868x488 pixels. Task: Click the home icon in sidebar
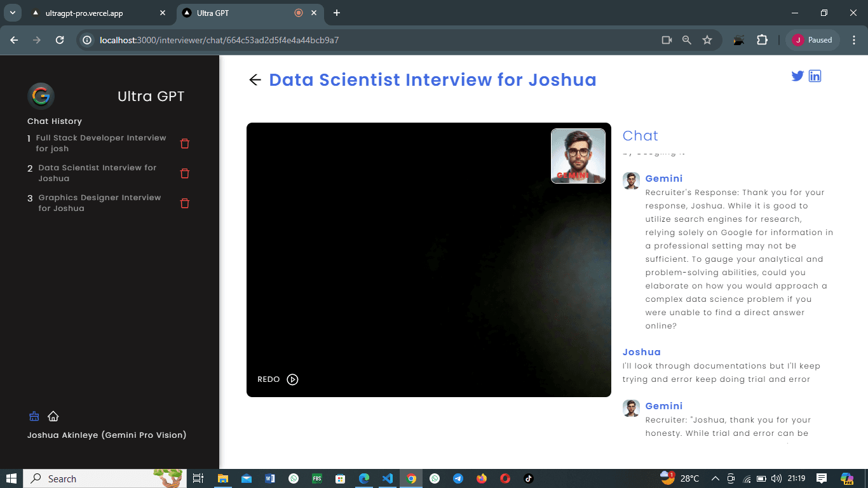[53, 416]
